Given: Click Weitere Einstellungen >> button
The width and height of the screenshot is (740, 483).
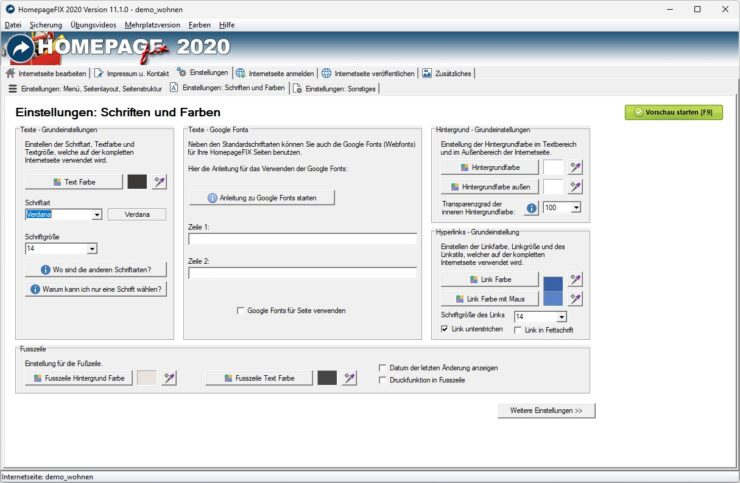Looking at the screenshot, I should pos(547,410).
